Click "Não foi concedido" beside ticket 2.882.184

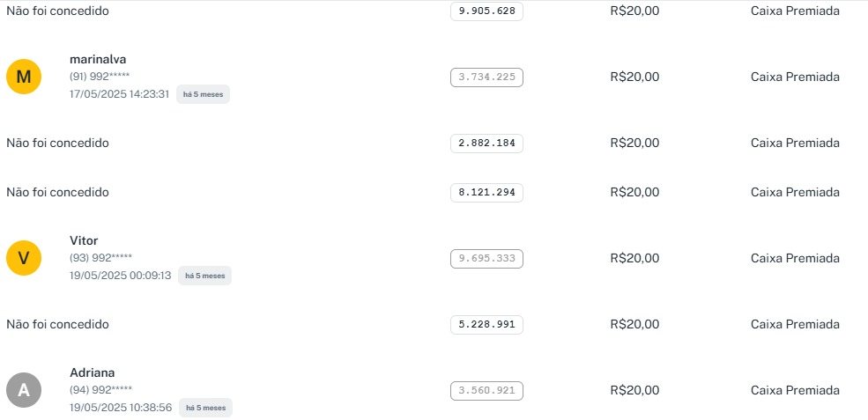click(x=57, y=143)
